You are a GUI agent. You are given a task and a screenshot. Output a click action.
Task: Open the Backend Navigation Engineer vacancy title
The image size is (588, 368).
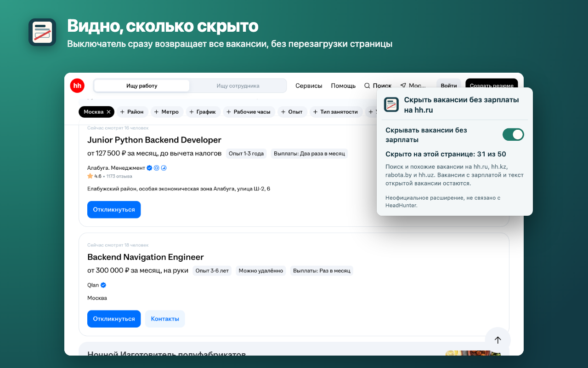(146, 257)
